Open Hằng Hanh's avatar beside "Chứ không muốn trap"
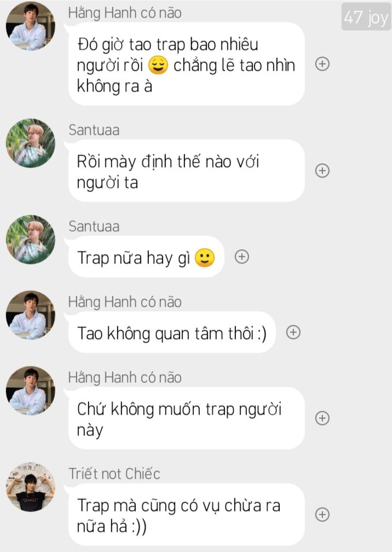The height and width of the screenshot is (552, 392). pyautogui.click(x=31, y=391)
